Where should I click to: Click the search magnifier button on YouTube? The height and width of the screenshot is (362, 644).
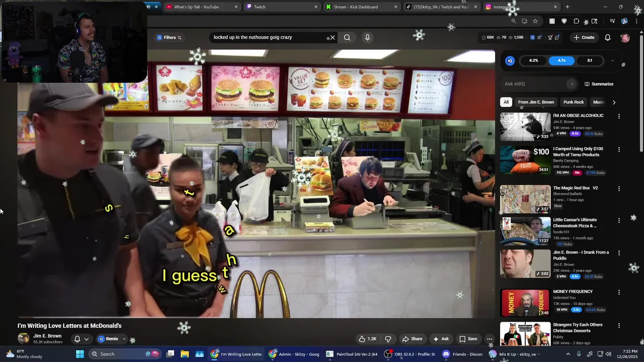347,37
